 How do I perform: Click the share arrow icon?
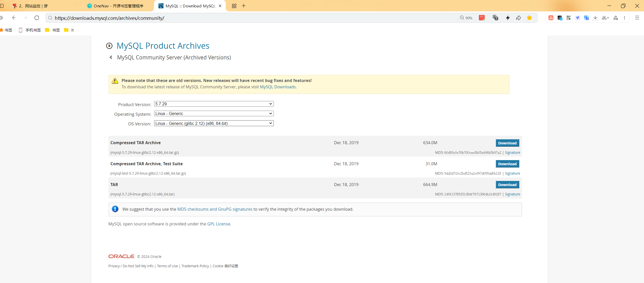[518, 18]
